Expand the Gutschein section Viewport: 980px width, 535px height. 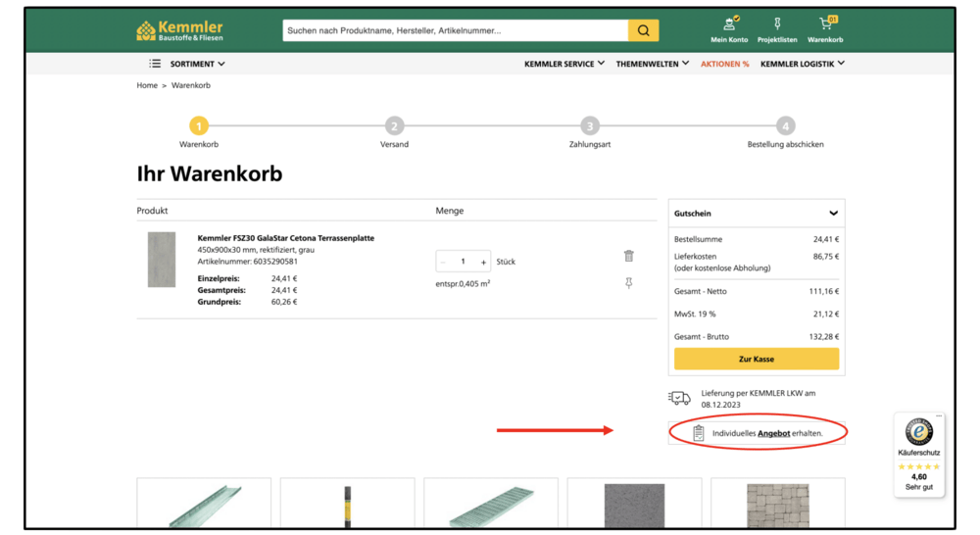tap(757, 214)
